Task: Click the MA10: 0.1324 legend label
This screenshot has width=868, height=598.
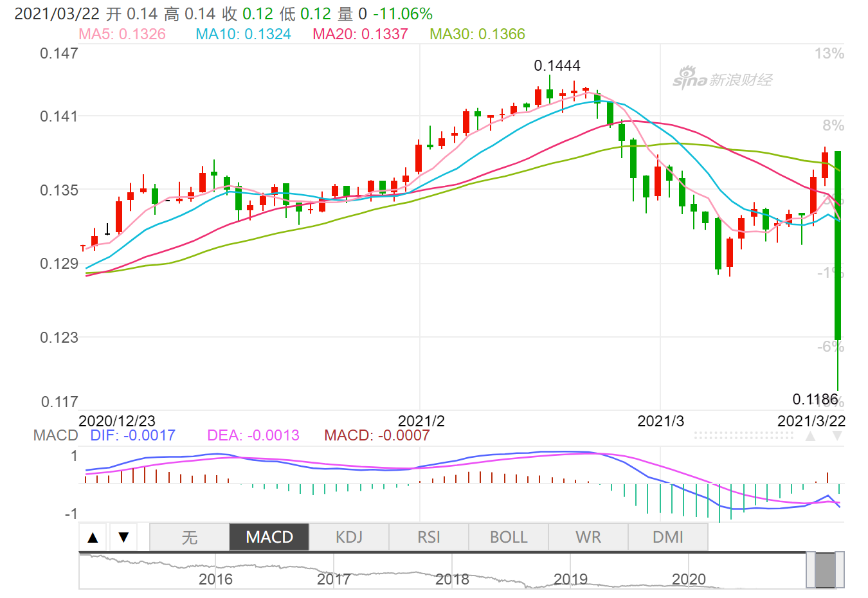Action: [x=243, y=34]
